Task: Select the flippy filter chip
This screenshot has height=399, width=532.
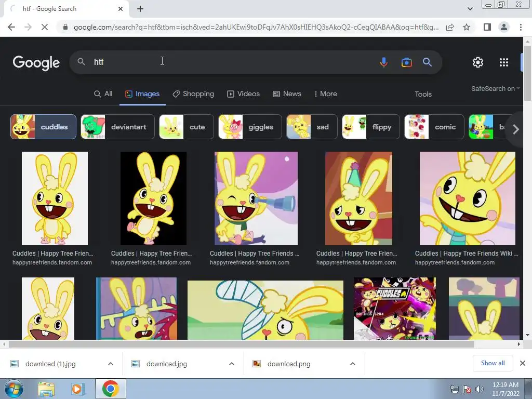Action: (x=371, y=127)
